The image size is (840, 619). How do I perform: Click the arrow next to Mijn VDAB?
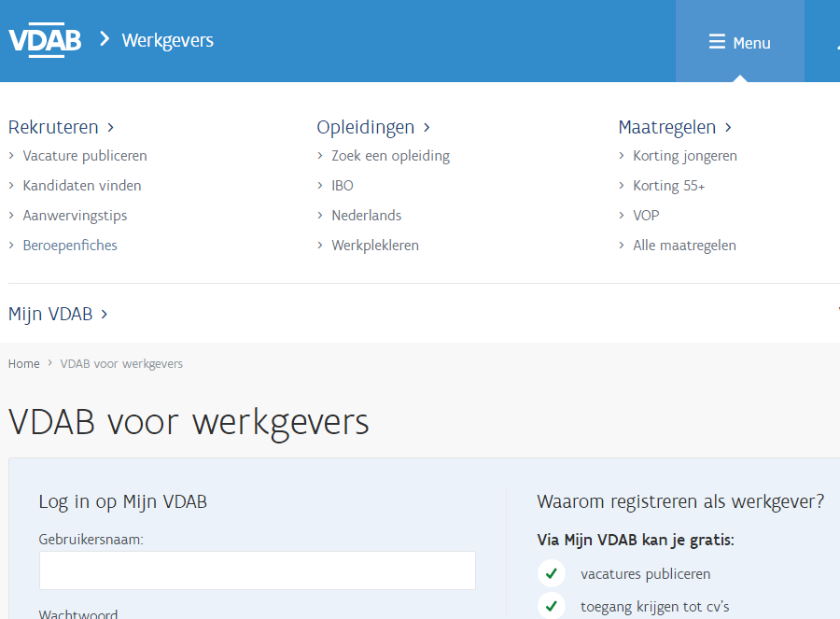coord(105,314)
